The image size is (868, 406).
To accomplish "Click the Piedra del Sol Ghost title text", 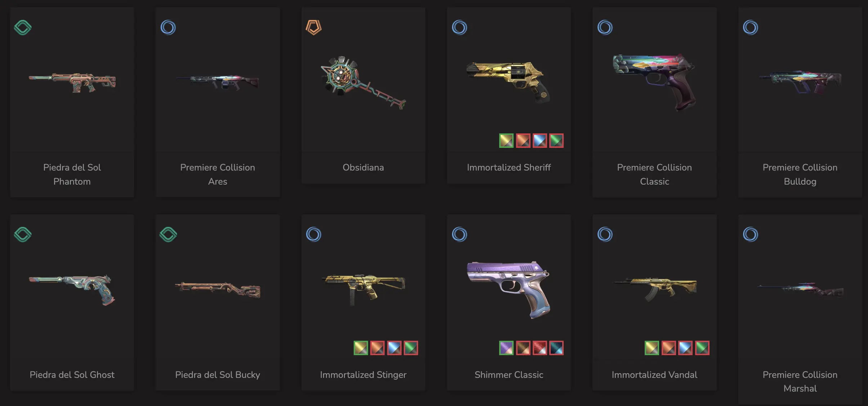I will (72, 375).
